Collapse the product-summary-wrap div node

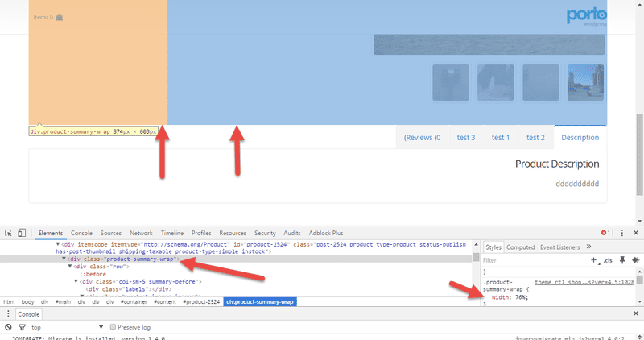[x=64, y=259]
